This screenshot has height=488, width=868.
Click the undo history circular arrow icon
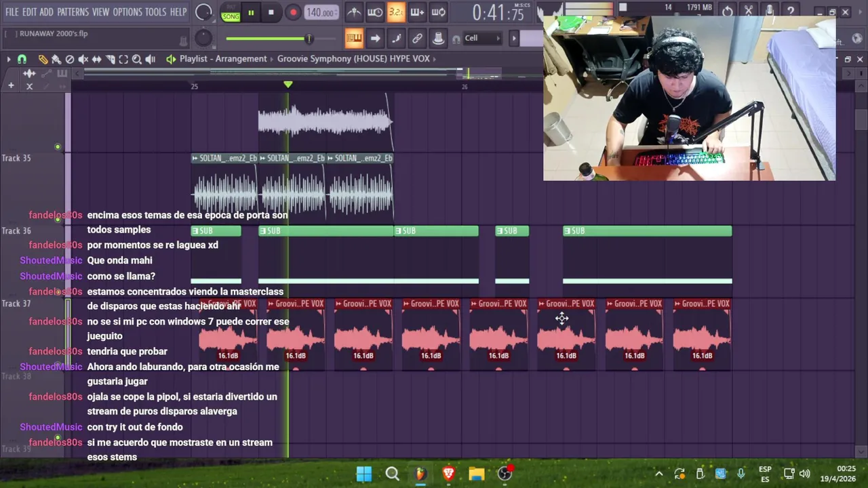click(x=728, y=12)
